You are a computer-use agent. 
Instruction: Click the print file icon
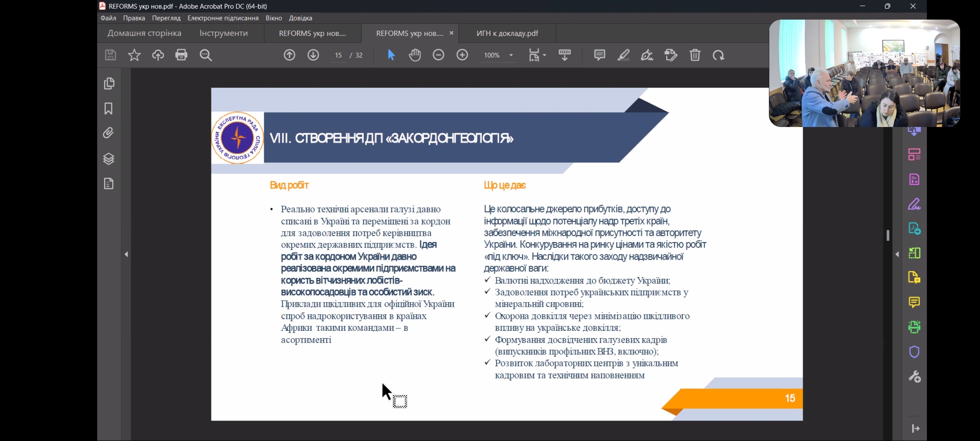click(x=181, y=55)
